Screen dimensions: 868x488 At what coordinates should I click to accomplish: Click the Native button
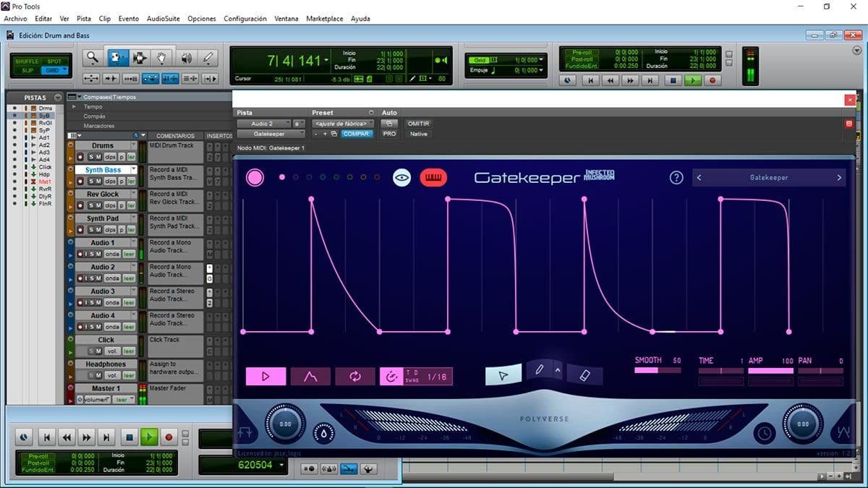point(418,134)
